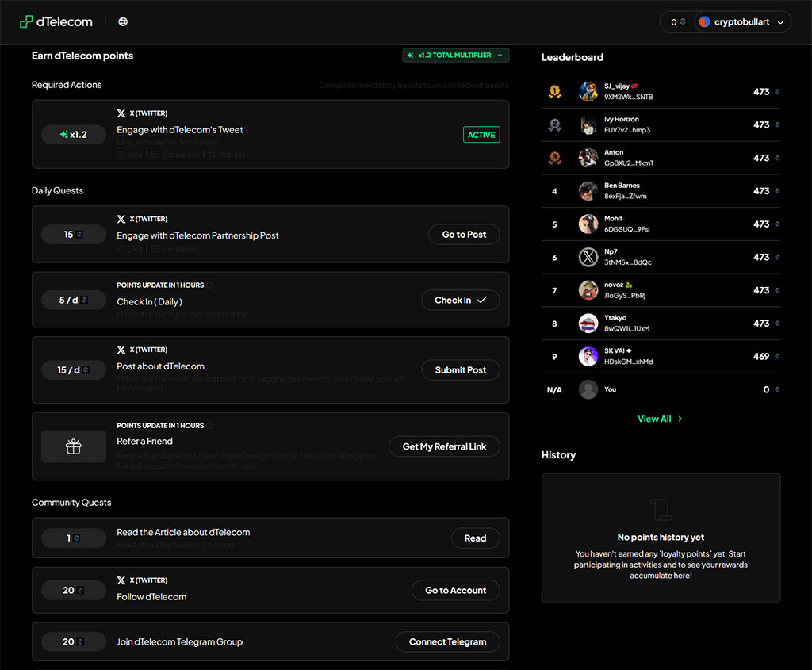Click Submit Post button
812x670 pixels.
[x=460, y=370]
